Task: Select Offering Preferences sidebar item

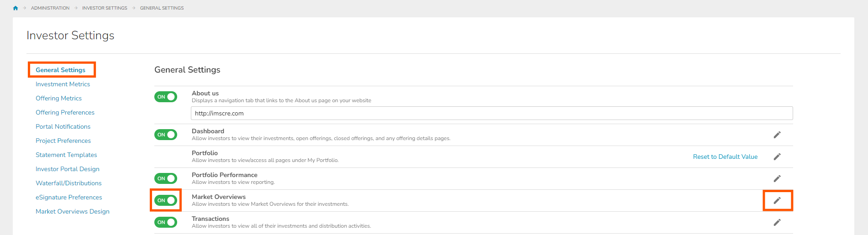Action: tap(65, 112)
